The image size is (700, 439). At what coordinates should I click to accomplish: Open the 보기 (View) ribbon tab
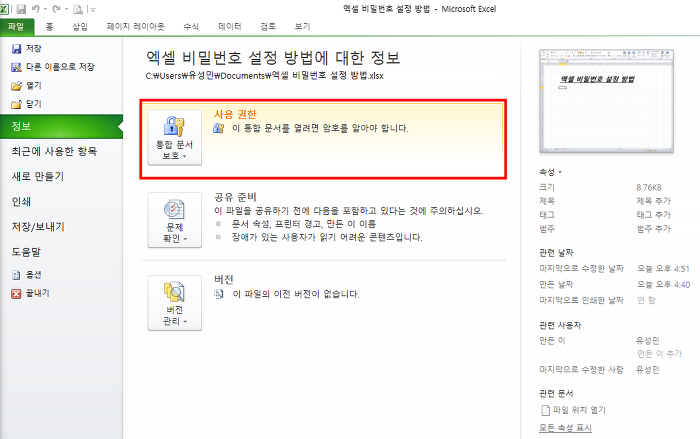[302, 26]
